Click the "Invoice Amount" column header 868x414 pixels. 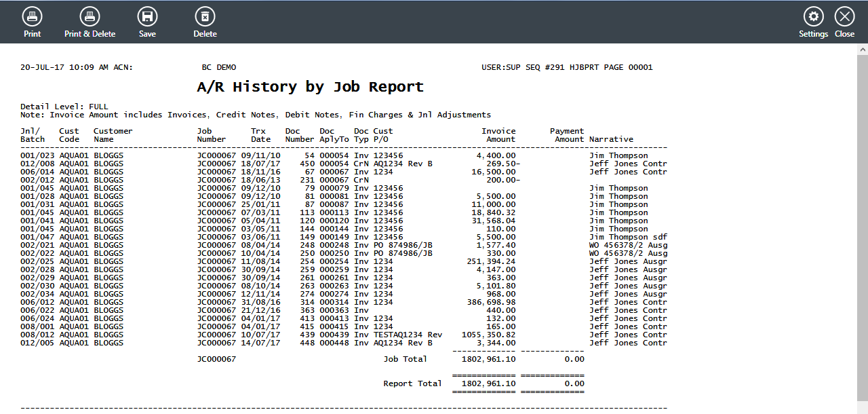[499, 135]
